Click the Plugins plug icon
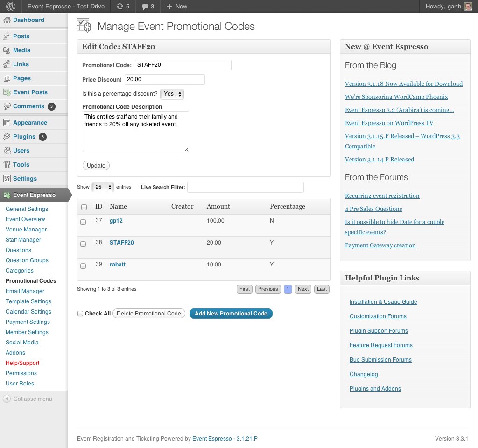This screenshot has width=478, height=448. point(7,137)
